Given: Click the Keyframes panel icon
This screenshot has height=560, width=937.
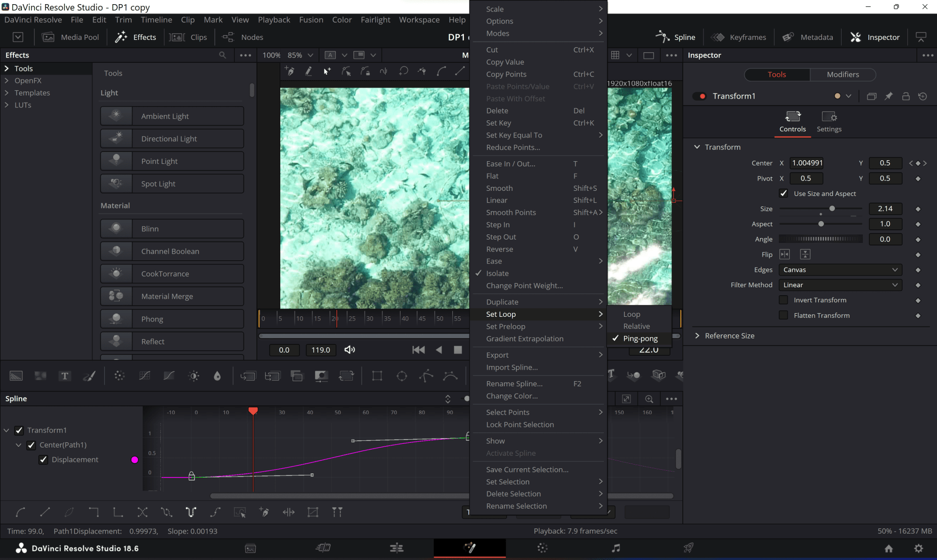Looking at the screenshot, I should coord(718,37).
